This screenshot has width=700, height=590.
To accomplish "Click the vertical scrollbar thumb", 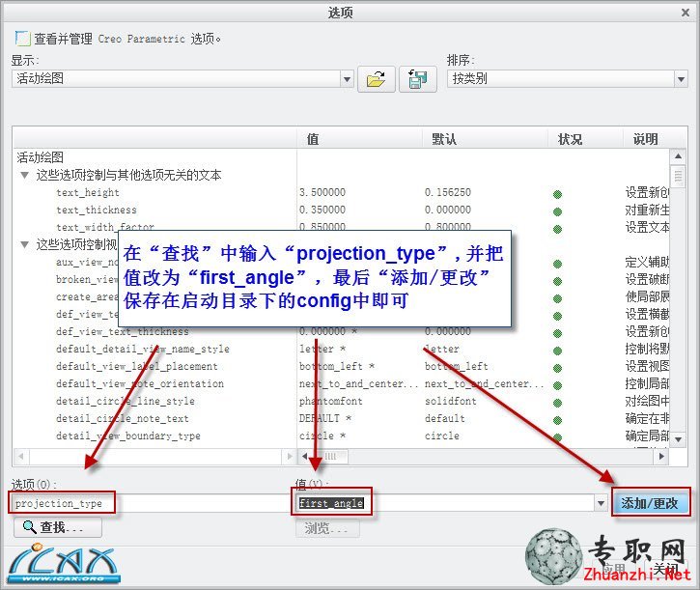I will click(678, 176).
